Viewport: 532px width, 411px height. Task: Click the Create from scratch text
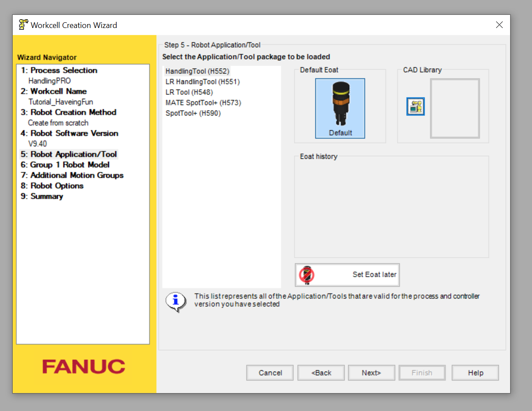coord(58,123)
